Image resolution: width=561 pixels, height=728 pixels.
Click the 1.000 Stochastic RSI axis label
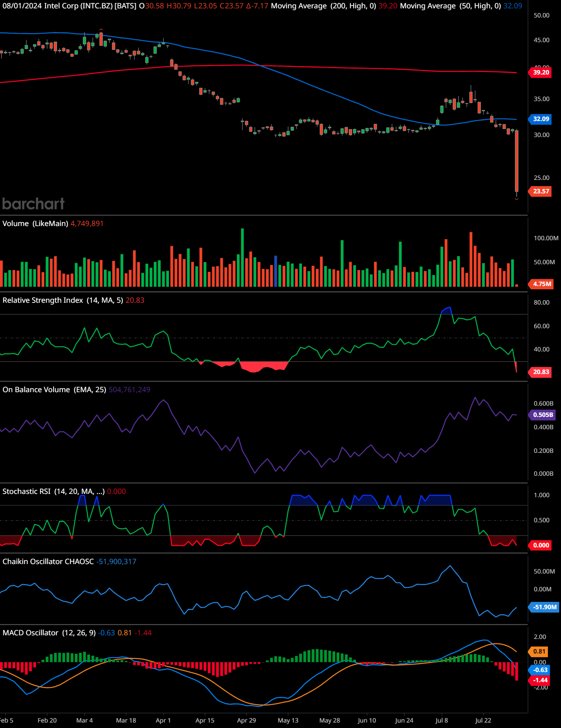coord(541,495)
